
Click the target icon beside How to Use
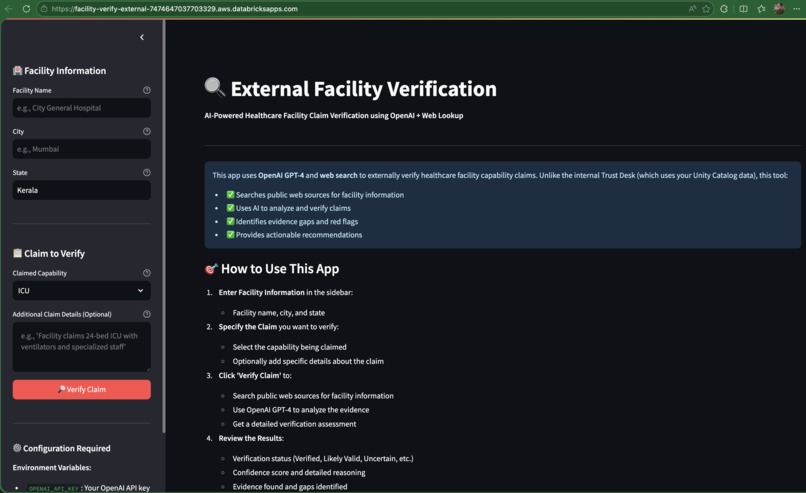pyautogui.click(x=211, y=268)
